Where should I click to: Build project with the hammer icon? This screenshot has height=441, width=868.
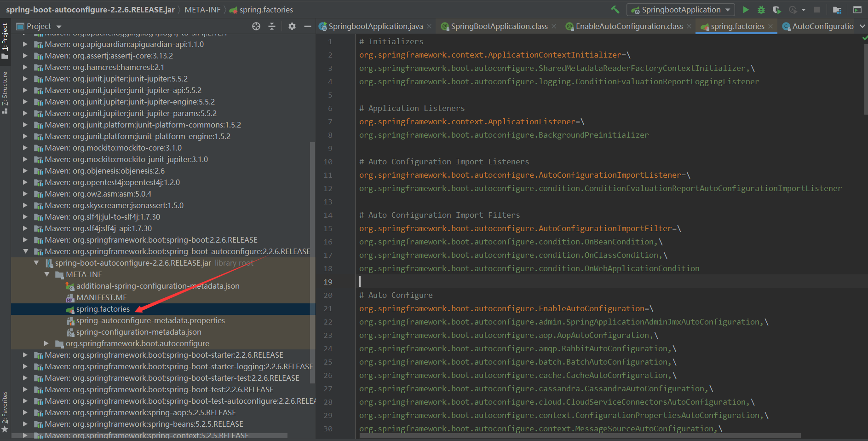coord(615,10)
